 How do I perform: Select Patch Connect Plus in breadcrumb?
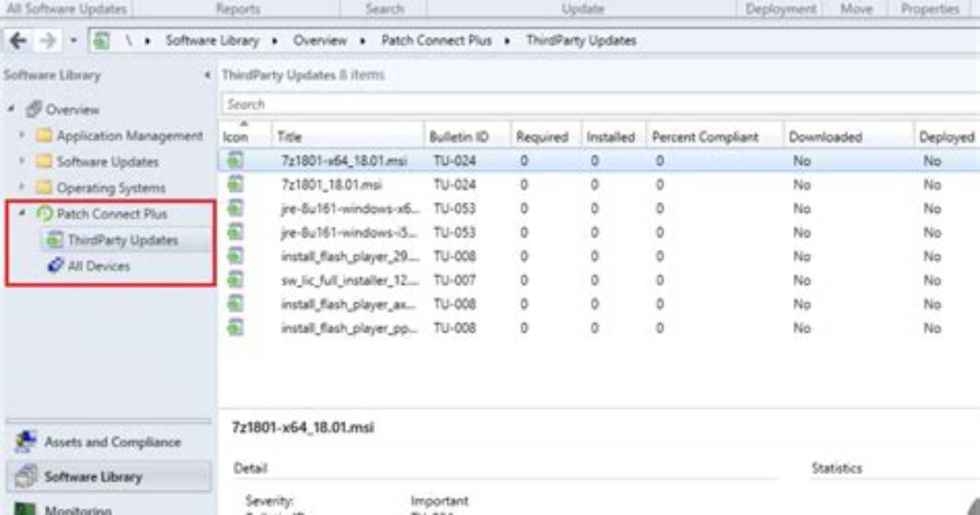[x=436, y=41]
